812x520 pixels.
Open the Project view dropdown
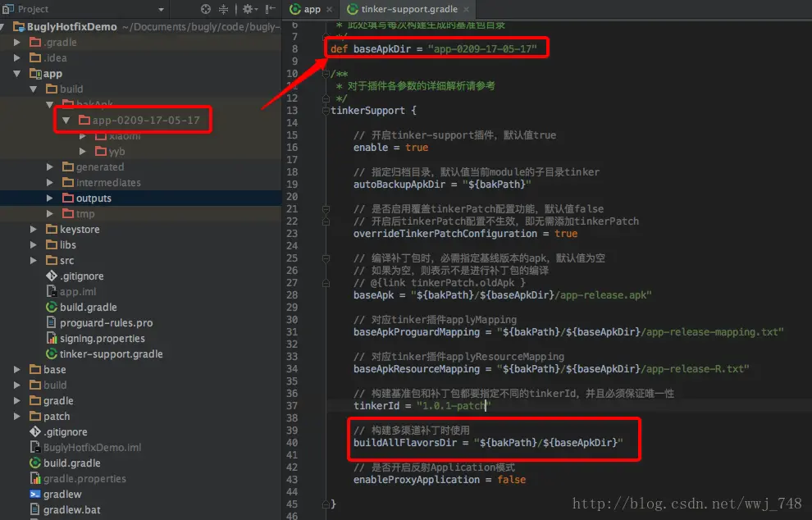point(161,9)
